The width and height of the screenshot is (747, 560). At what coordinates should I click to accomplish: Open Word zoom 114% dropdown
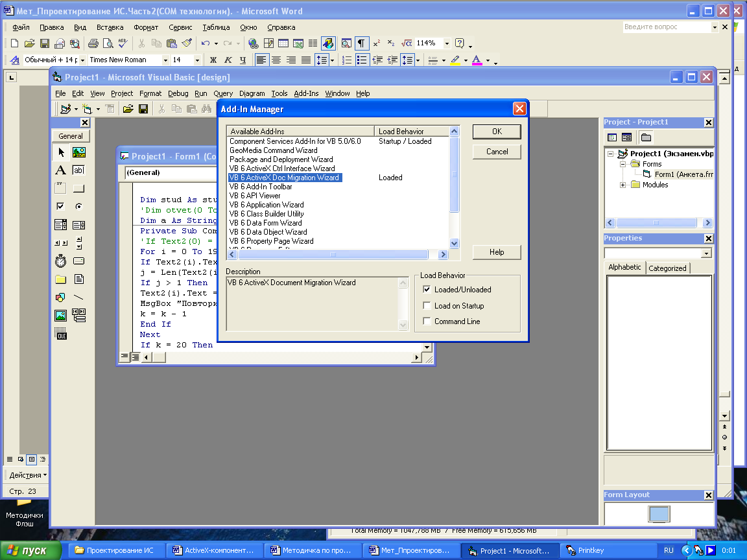[x=447, y=43]
